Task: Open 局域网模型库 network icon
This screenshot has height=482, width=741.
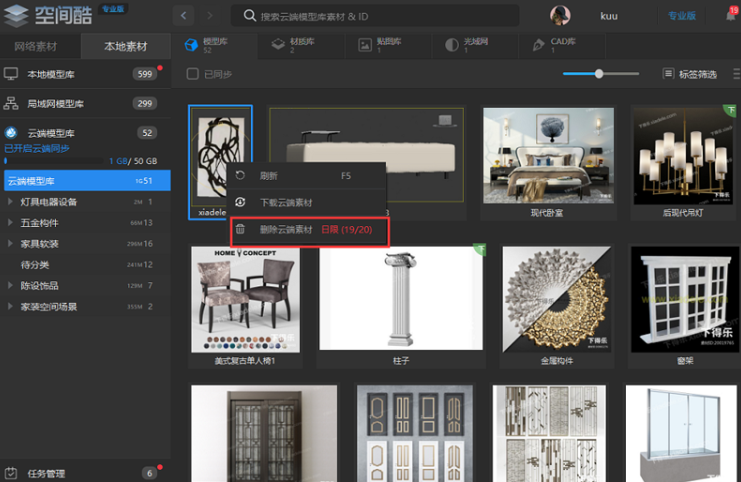Action: (x=12, y=103)
